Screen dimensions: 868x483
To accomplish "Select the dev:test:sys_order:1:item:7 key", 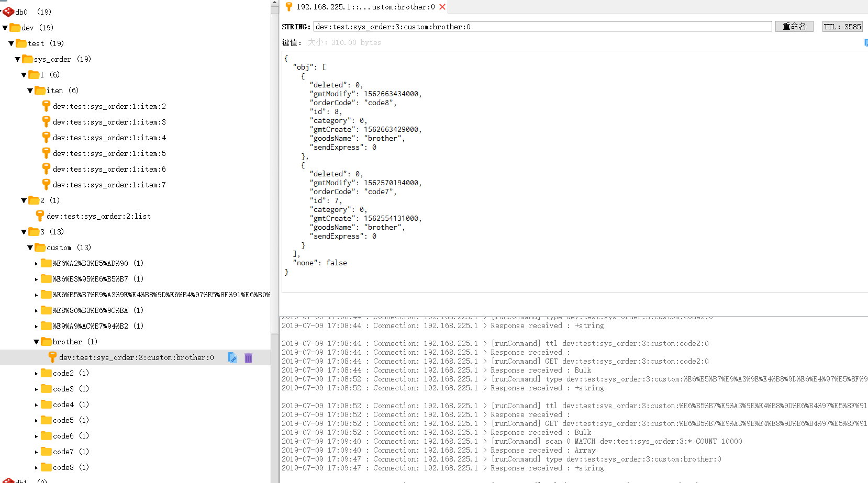I will (109, 185).
